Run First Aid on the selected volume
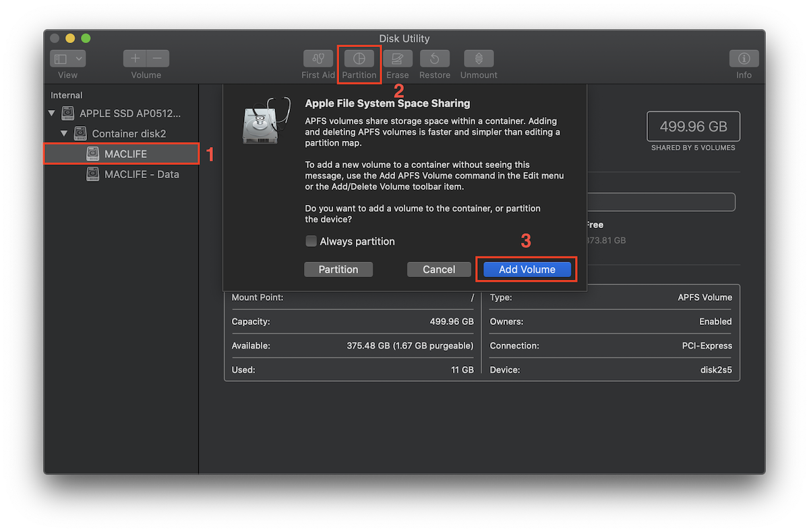Viewport: 809px width, 532px height. point(318,59)
